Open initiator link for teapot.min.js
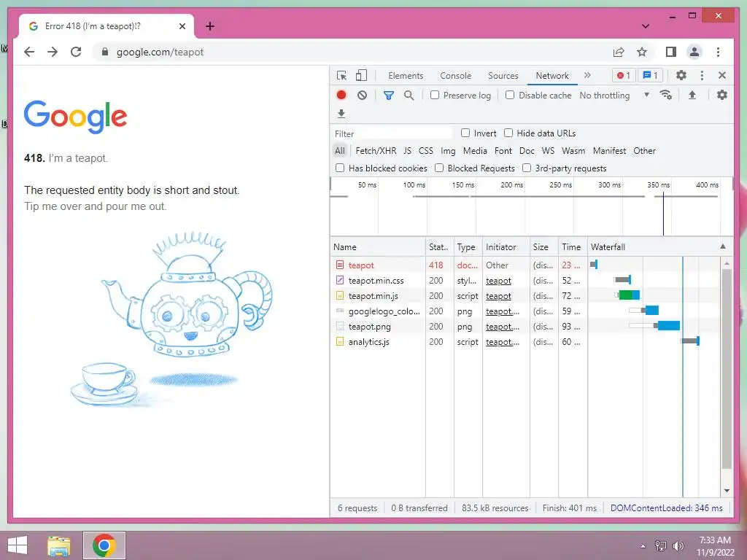The image size is (747, 560). [x=498, y=296]
